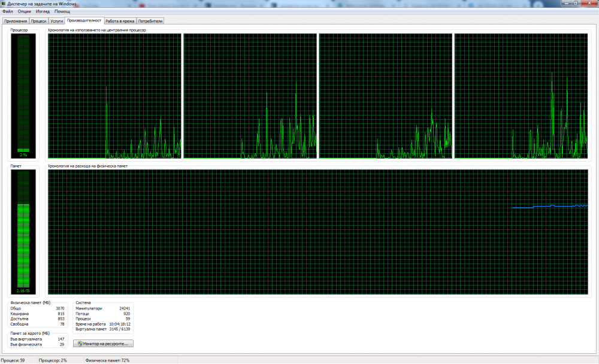Click status bar entry Процесор: 2%
This screenshot has height=364, width=599.
53,360
